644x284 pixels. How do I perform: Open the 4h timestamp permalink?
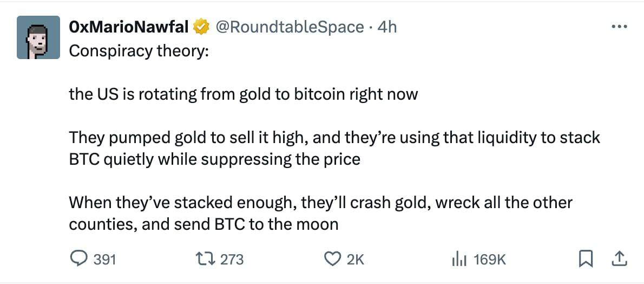(387, 27)
